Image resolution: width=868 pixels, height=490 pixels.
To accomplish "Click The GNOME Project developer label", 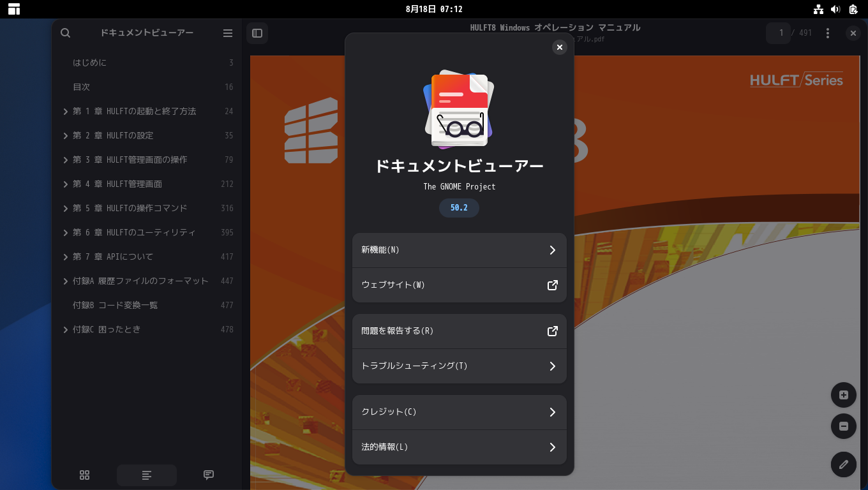I will [460, 187].
